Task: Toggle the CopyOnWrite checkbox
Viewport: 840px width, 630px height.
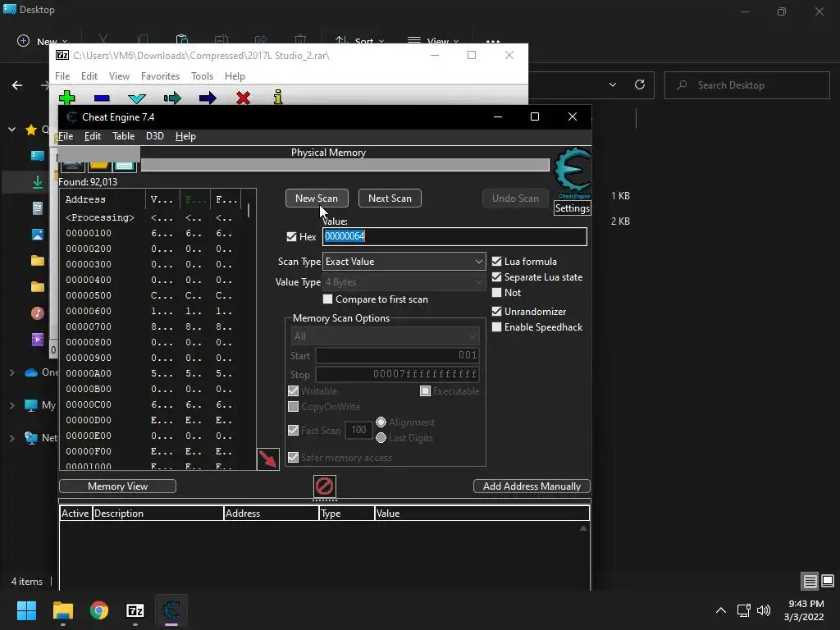Action: pos(293,407)
